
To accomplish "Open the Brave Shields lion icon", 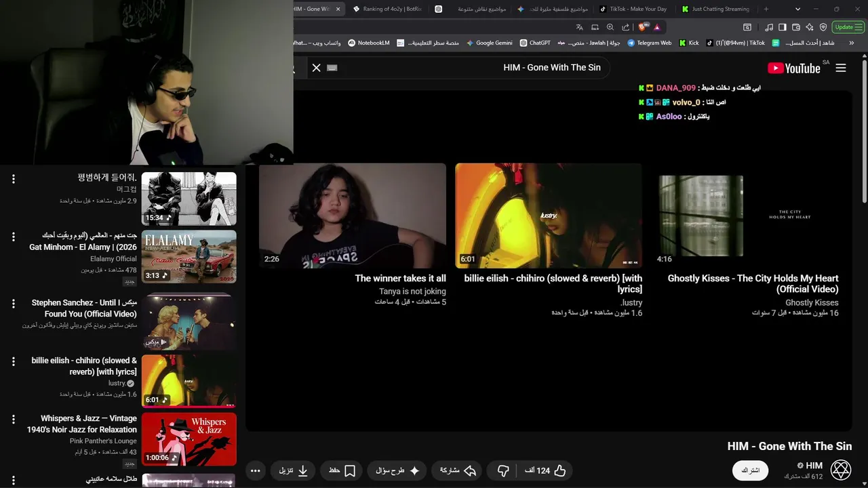I will point(643,27).
